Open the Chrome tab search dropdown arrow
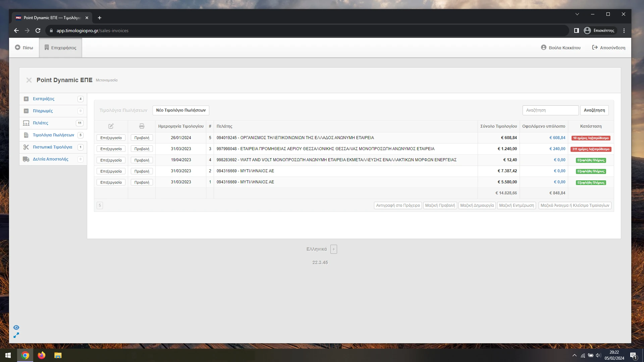The height and width of the screenshot is (362, 644). click(x=577, y=14)
